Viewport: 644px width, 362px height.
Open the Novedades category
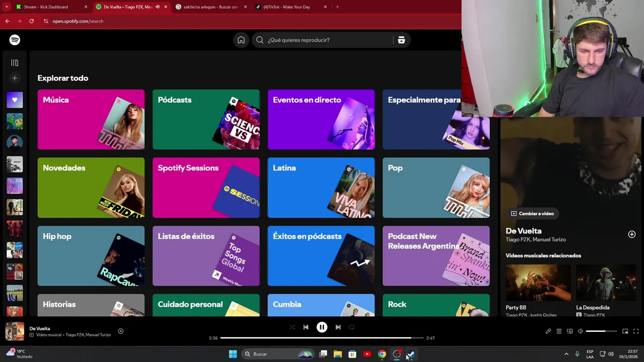click(91, 188)
